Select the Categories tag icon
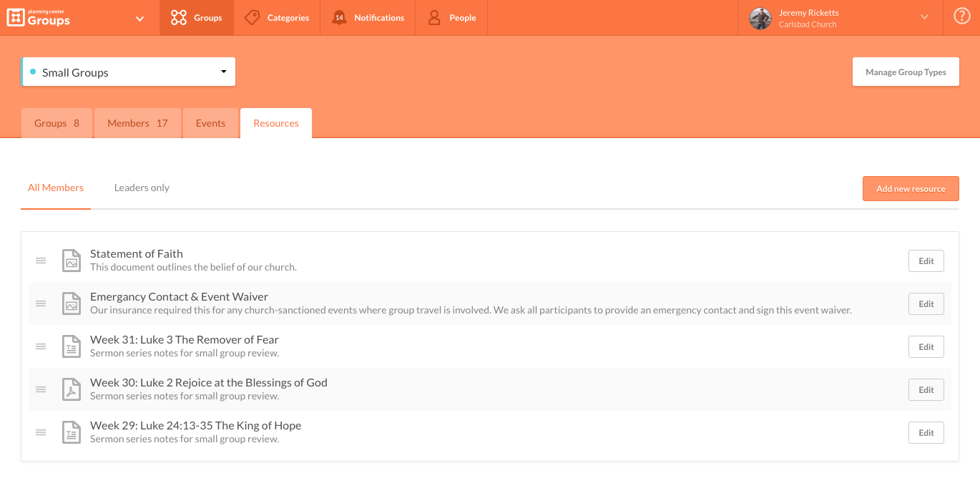The width and height of the screenshot is (980, 496). (x=252, y=18)
